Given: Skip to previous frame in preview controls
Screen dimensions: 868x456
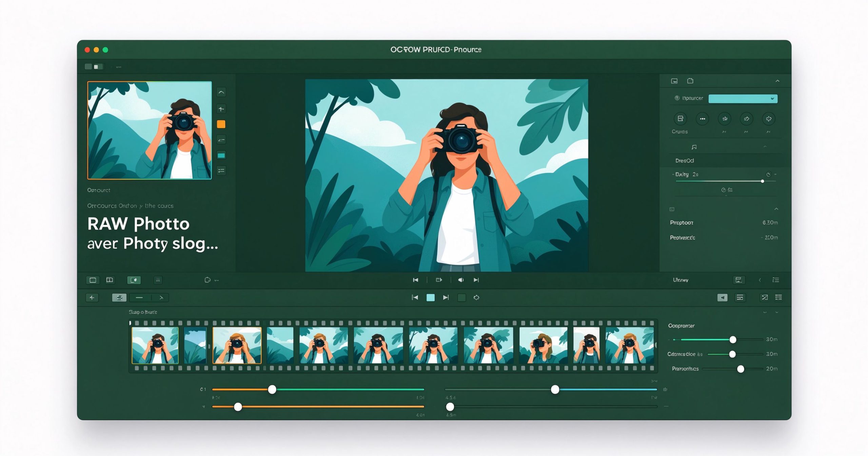Looking at the screenshot, I should [415, 280].
